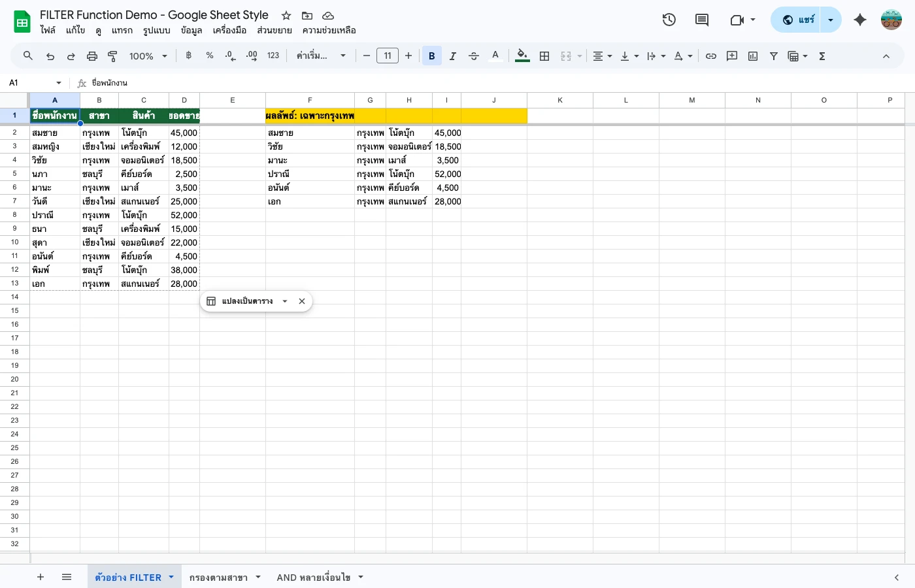Toggle italic formatting
The height and width of the screenshot is (588, 915).
click(x=452, y=56)
